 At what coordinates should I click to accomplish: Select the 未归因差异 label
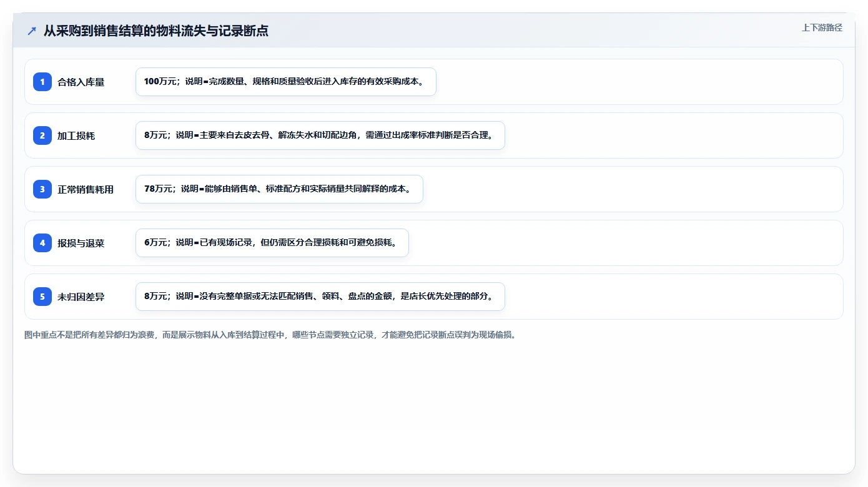(x=81, y=297)
